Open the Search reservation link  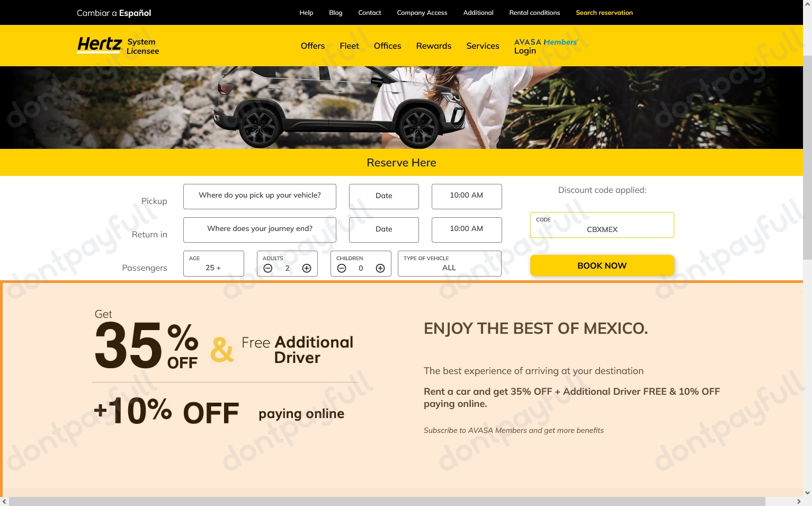point(604,13)
